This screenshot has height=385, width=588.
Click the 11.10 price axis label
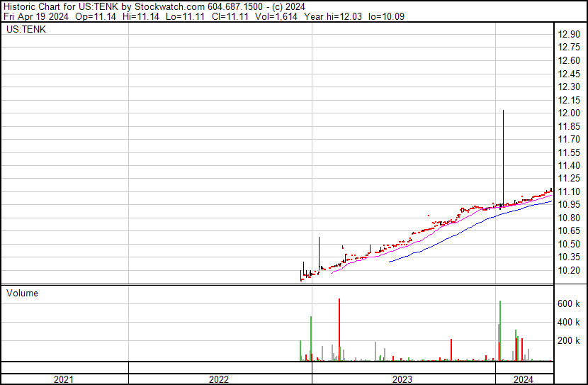point(570,192)
